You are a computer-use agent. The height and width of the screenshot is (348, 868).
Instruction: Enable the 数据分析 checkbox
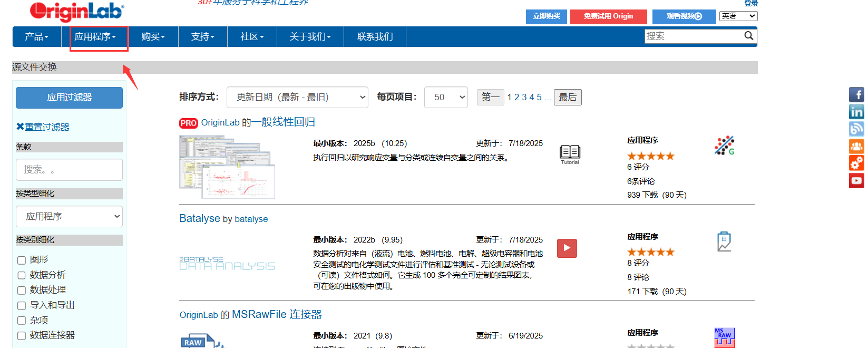[22, 275]
